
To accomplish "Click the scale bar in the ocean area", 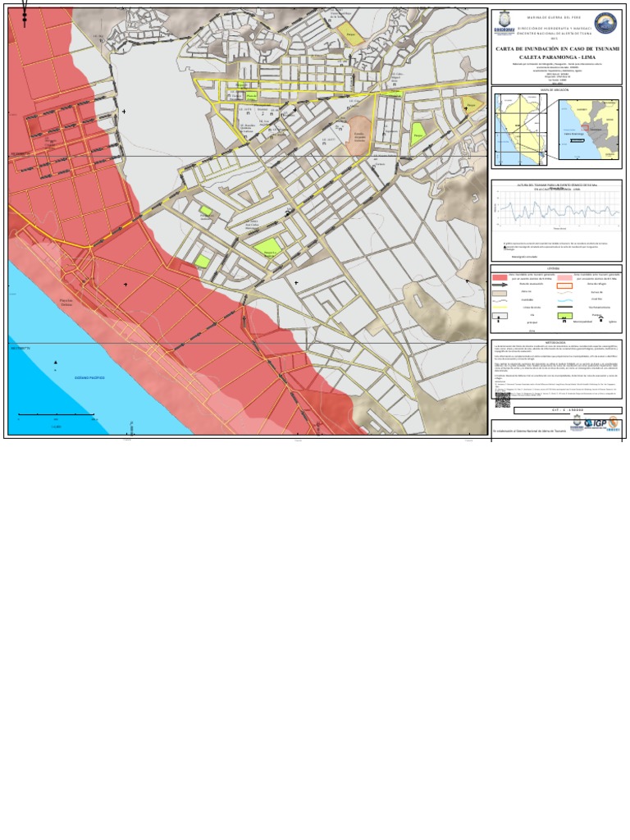I will coord(57,414).
